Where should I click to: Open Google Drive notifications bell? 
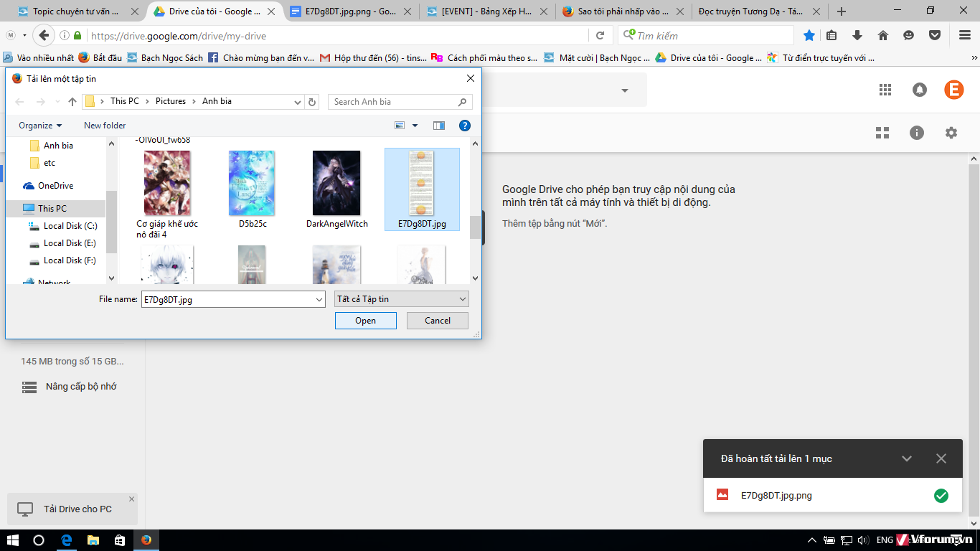919,90
